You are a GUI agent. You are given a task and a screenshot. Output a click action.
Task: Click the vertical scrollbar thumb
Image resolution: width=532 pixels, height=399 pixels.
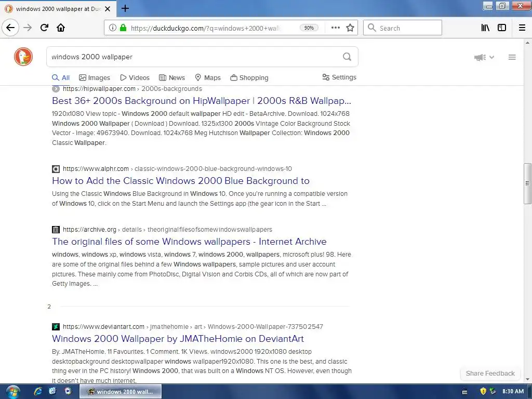click(x=527, y=183)
